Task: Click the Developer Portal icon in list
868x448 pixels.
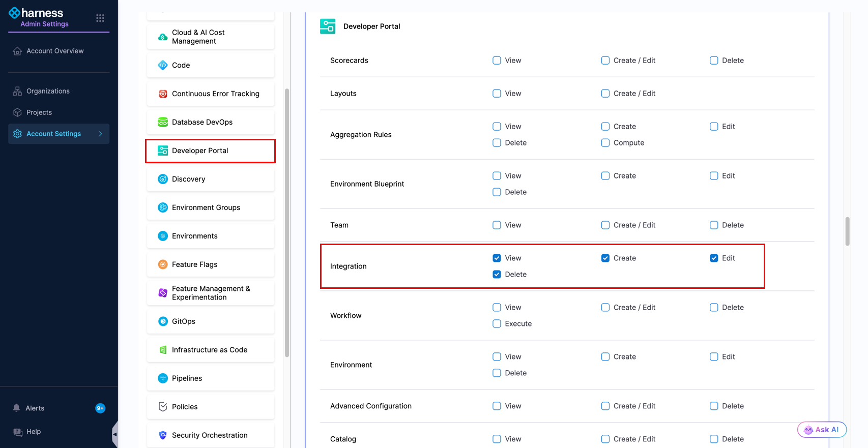Action: 163,151
